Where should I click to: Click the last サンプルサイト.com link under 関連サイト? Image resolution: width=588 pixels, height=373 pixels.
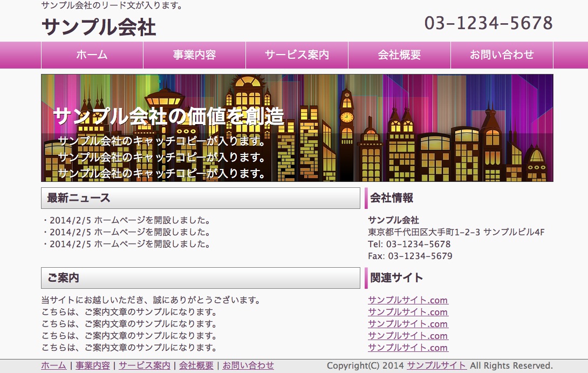click(x=408, y=348)
